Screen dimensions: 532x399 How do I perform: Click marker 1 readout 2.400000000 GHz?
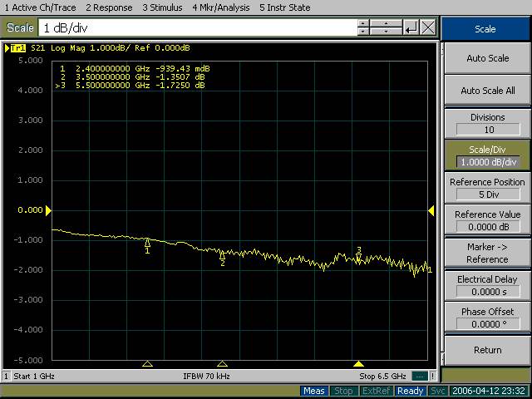tap(112, 68)
